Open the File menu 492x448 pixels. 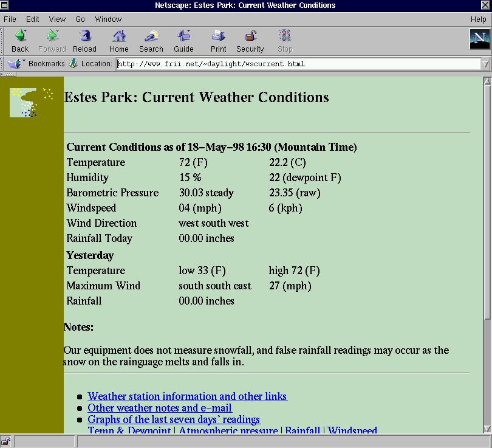pyautogui.click(x=10, y=19)
